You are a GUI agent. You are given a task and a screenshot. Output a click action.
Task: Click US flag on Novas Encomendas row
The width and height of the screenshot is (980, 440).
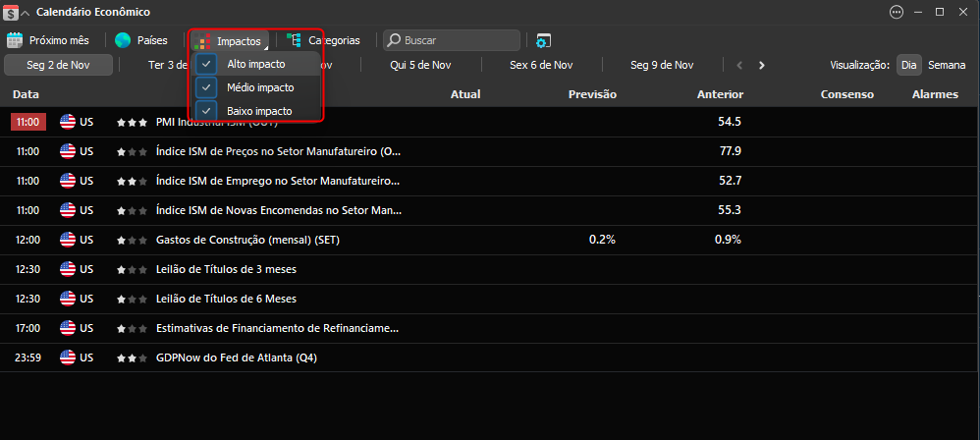click(x=68, y=210)
